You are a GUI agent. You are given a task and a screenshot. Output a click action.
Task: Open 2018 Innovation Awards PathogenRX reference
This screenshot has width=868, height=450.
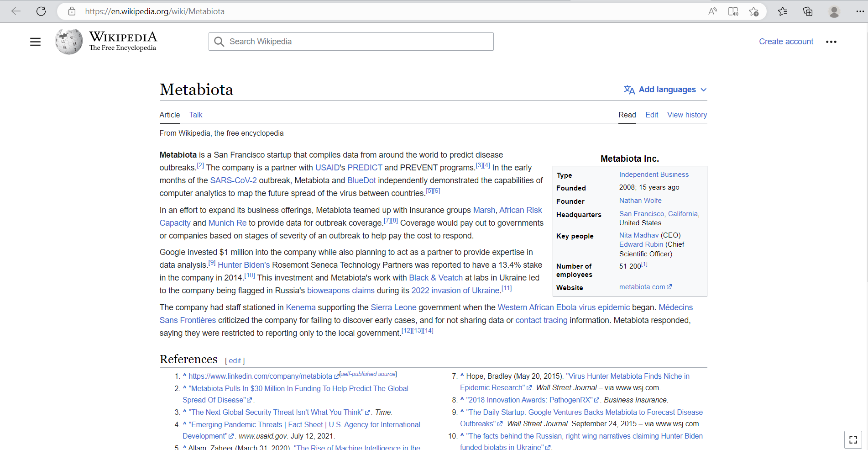(x=529, y=400)
